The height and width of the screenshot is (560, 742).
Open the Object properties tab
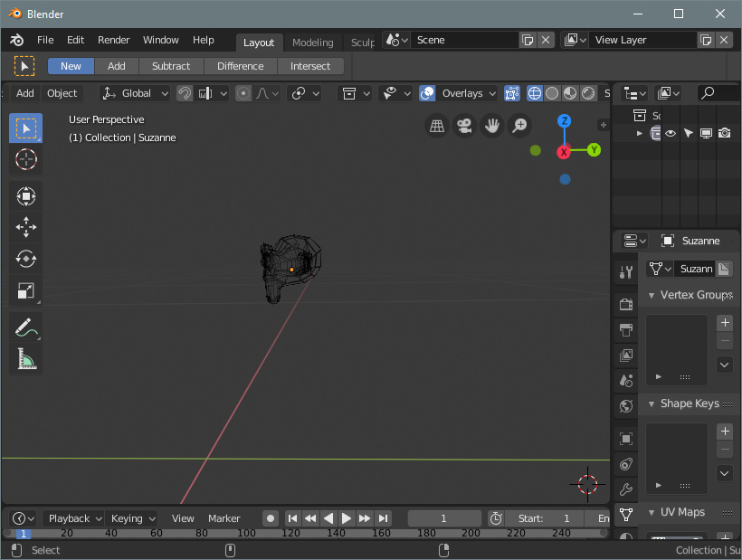pos(626,439)
